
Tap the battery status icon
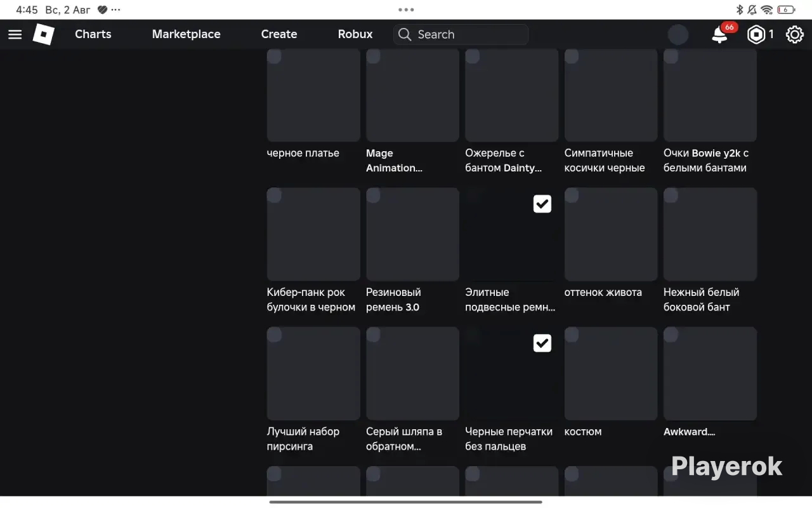[x=785, y=10]
